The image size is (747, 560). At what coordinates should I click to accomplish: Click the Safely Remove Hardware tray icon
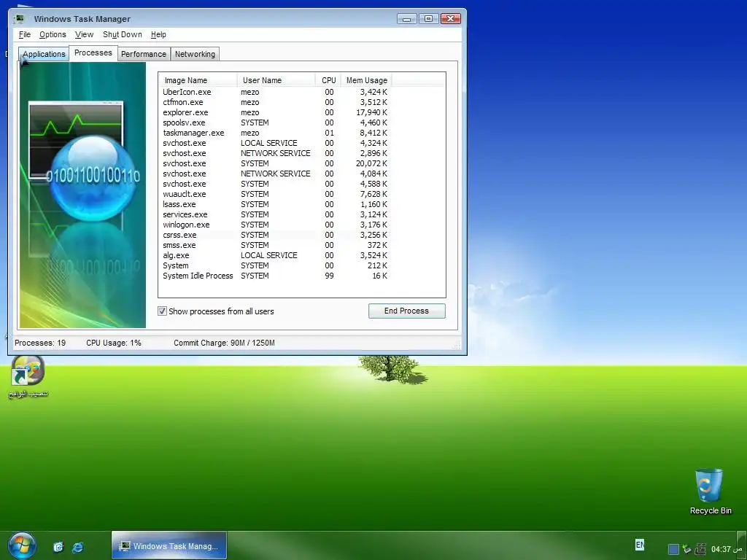686,549
